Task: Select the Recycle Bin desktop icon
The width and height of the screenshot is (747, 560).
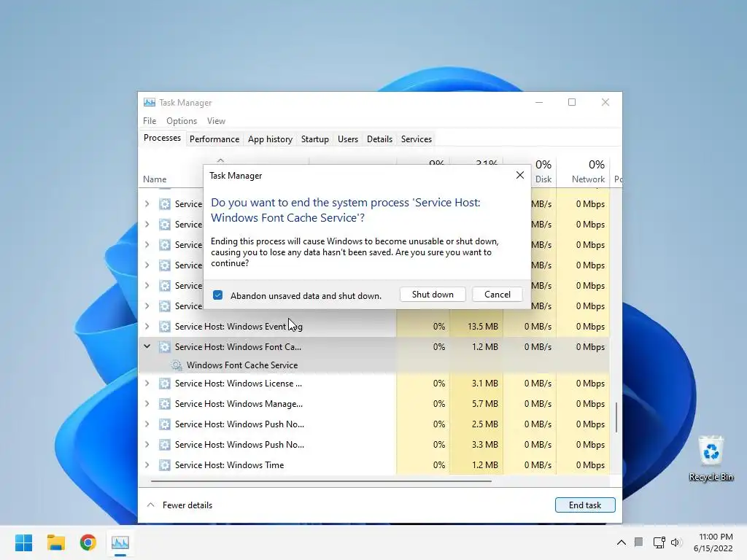Action: pyautogui.click(x=711, y=459)
